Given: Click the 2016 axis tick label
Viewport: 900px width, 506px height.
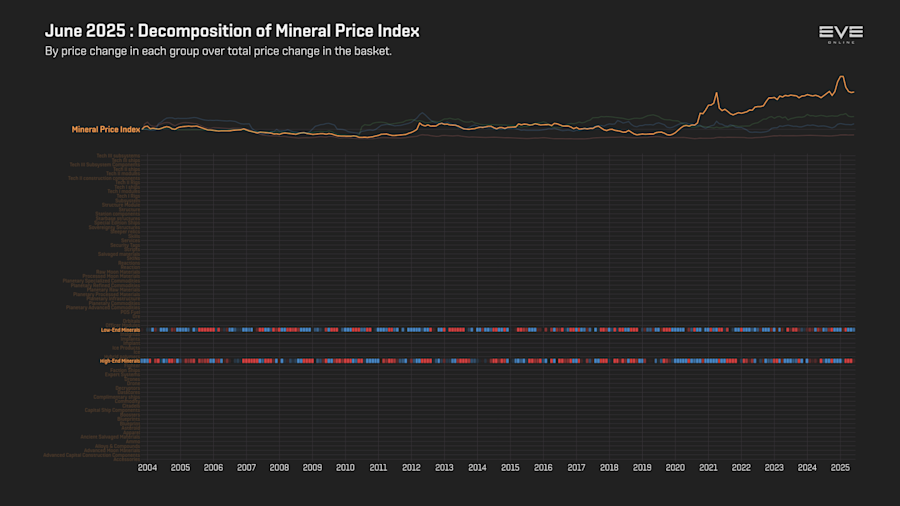Looking at the screenshot, I should pos(543,468).
